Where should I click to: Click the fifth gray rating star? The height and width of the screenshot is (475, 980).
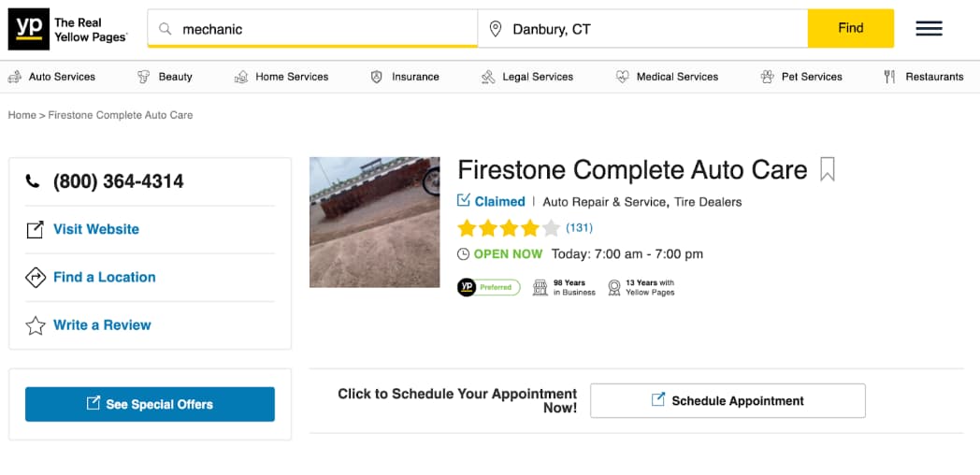coord(551,228)
